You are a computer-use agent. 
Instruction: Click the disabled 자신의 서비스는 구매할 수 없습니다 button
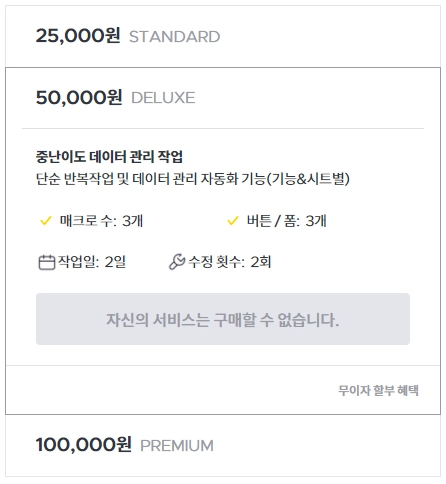pos(223,319)
